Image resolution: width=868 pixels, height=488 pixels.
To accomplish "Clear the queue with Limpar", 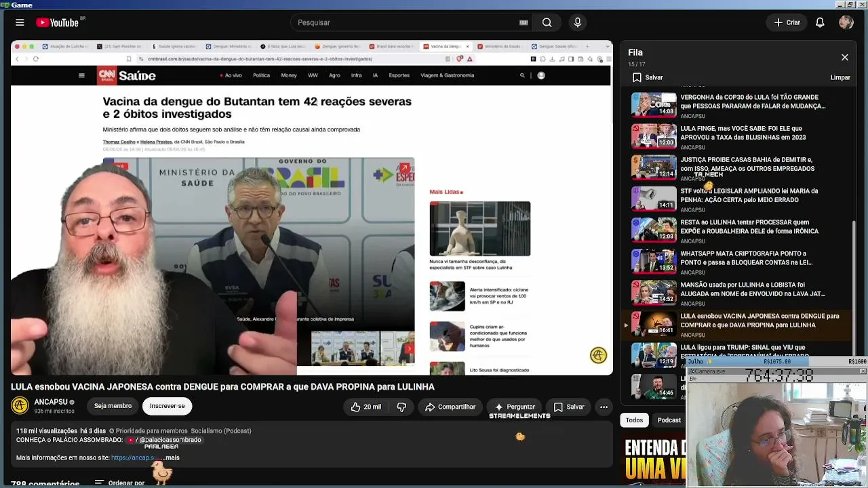I will tap(840, 77).
